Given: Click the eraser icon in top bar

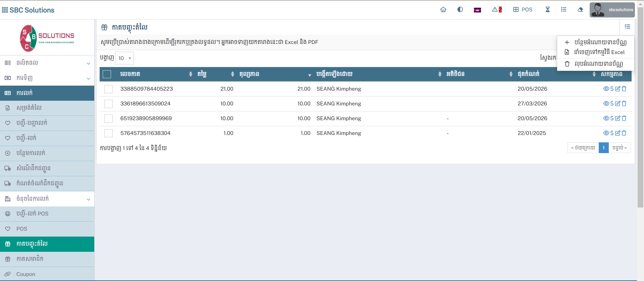Looking at the screenshot, I should point(580,10).
